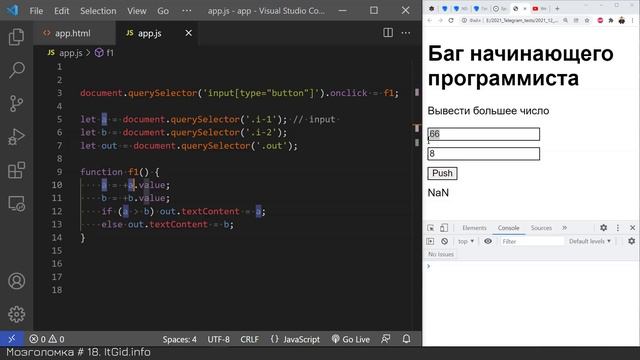Open a new browser tab
The height and width of the screenshot is (360, 640).
(x=557, y=8)
